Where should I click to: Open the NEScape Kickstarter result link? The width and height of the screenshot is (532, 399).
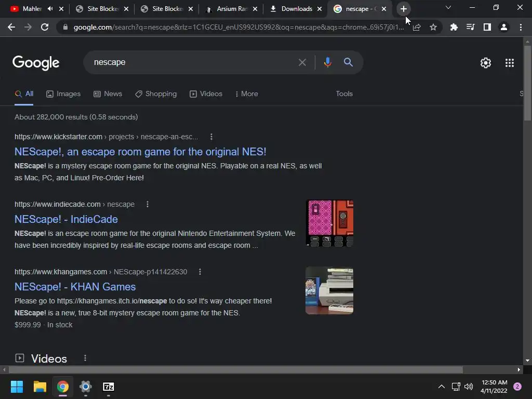click(x=140, y=152)
